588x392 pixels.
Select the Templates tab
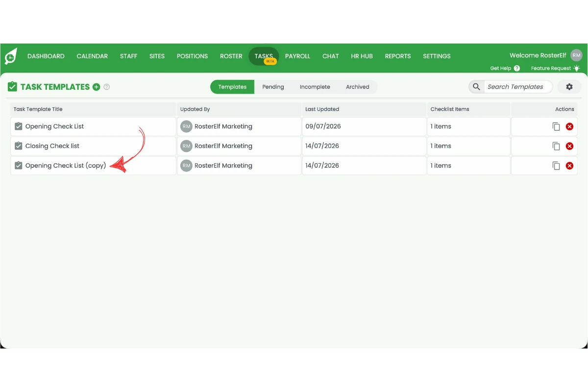(x=232, y=87)
